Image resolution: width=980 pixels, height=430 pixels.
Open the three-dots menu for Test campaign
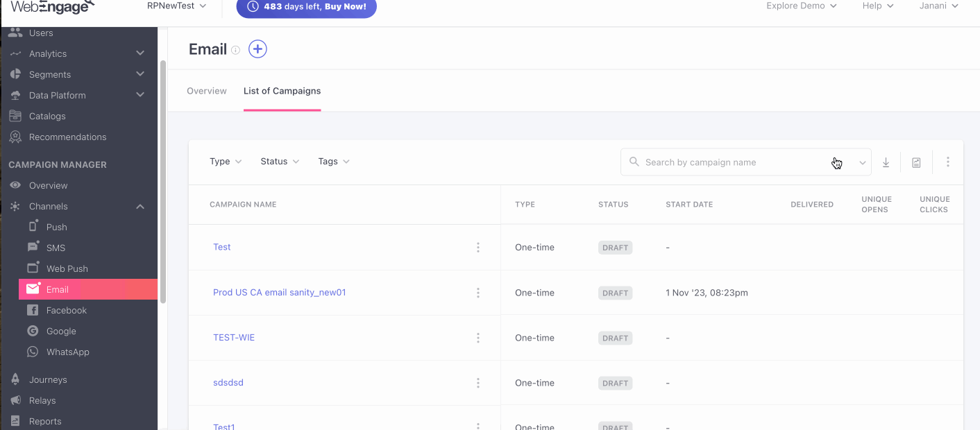pyautogui.click(x=478, y=248)
